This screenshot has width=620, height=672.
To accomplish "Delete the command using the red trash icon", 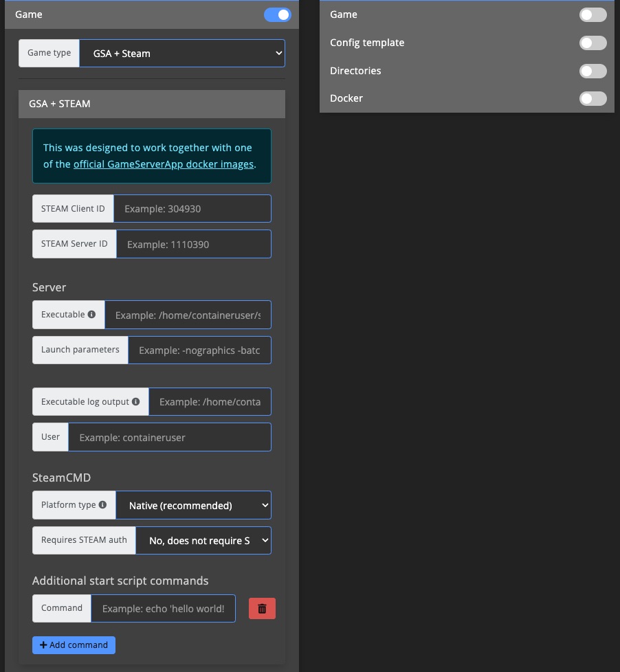I will (x=262, y=608).
